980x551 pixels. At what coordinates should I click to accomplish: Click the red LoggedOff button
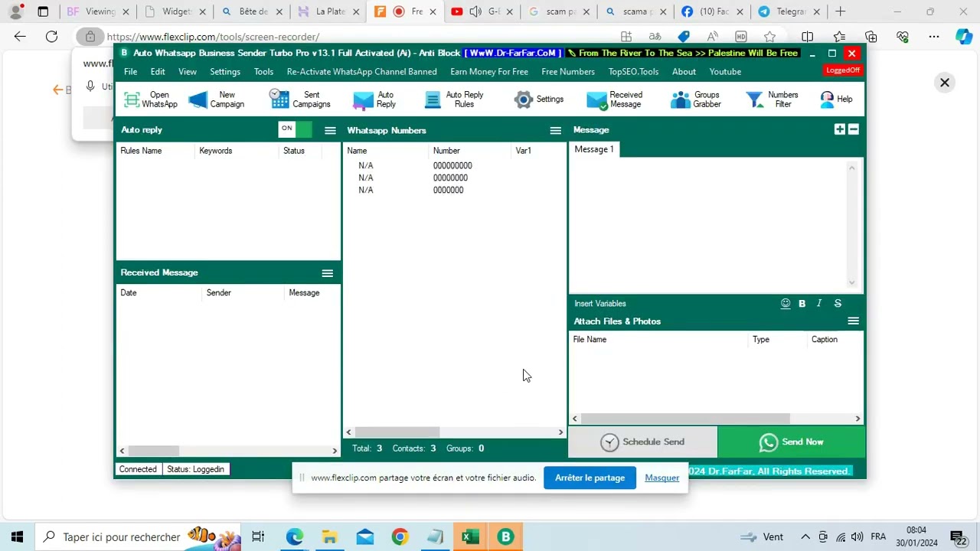tap(843, 70)
